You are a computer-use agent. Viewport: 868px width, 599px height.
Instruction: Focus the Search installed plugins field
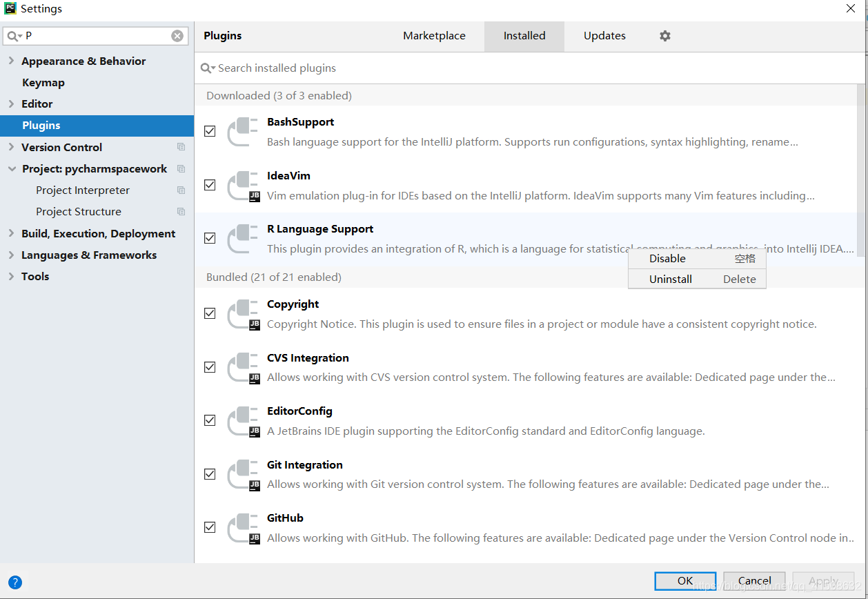(528, 68)
